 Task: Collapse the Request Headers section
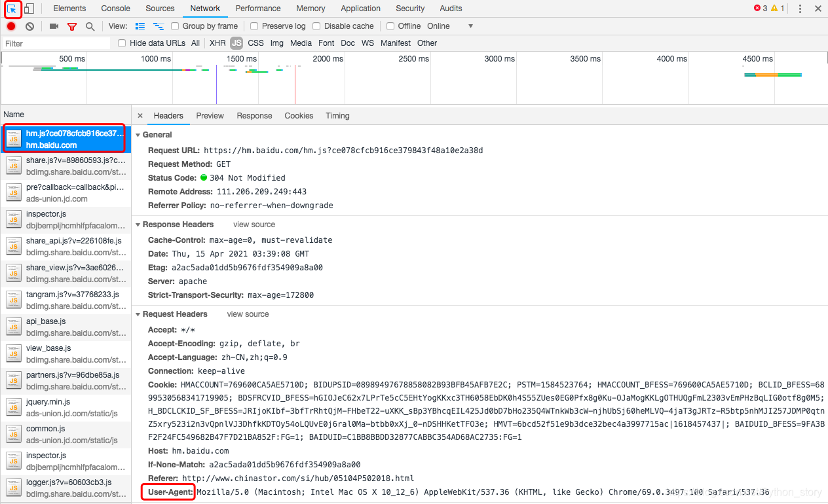tap(138, 314)
